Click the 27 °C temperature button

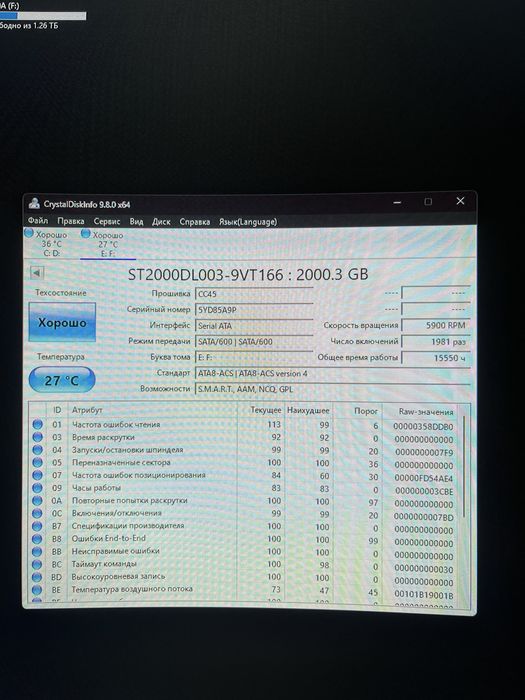click(62, 380)
